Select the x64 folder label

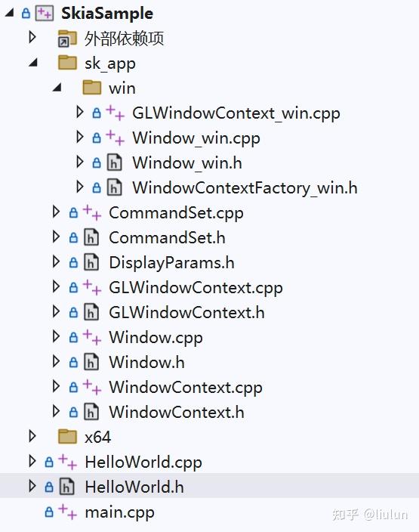97,438
